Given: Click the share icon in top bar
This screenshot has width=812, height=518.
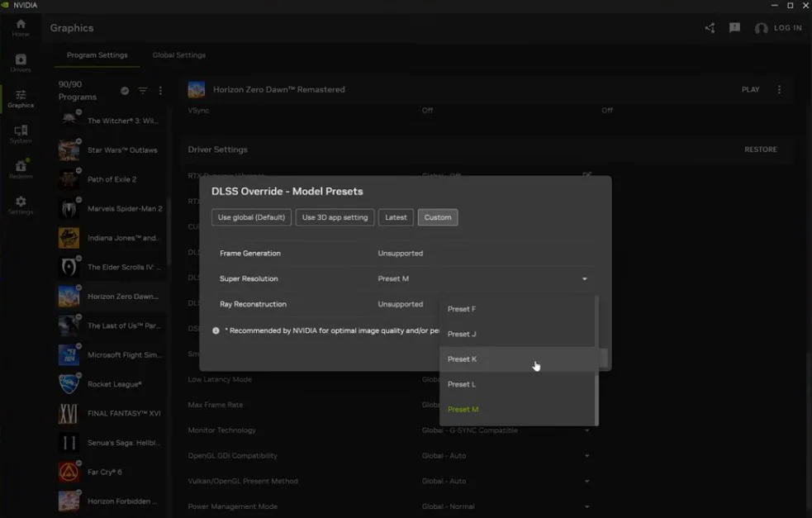Looking at the screenshot, I should 710,28.
